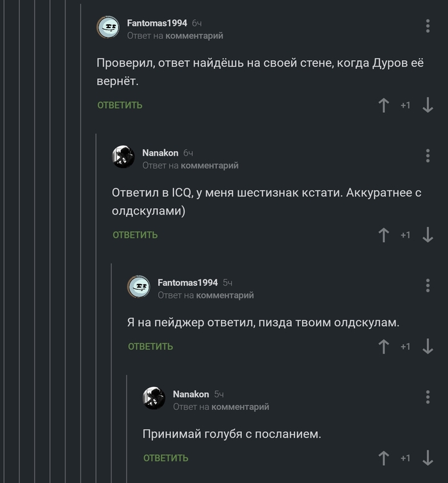The image size is (448, 483).
Task: Open three-dot menu on pager comment
Action: click(x=428, y=285)
